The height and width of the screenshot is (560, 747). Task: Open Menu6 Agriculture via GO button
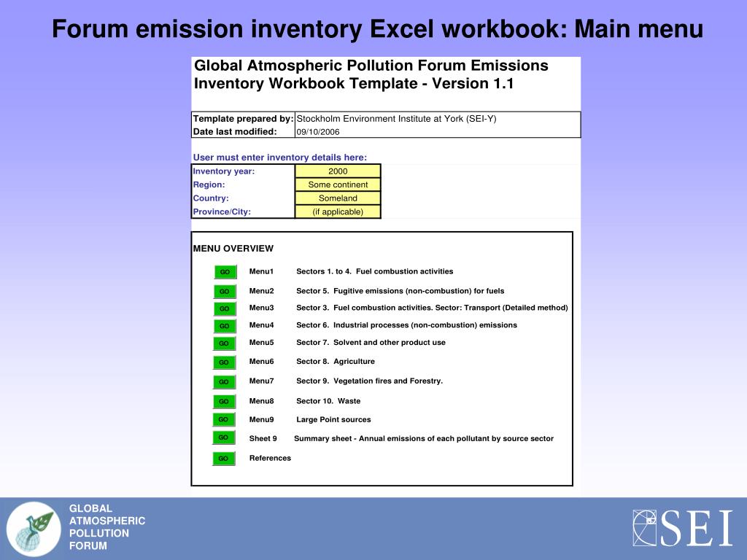pyautogui.click(x=224, y=362)
